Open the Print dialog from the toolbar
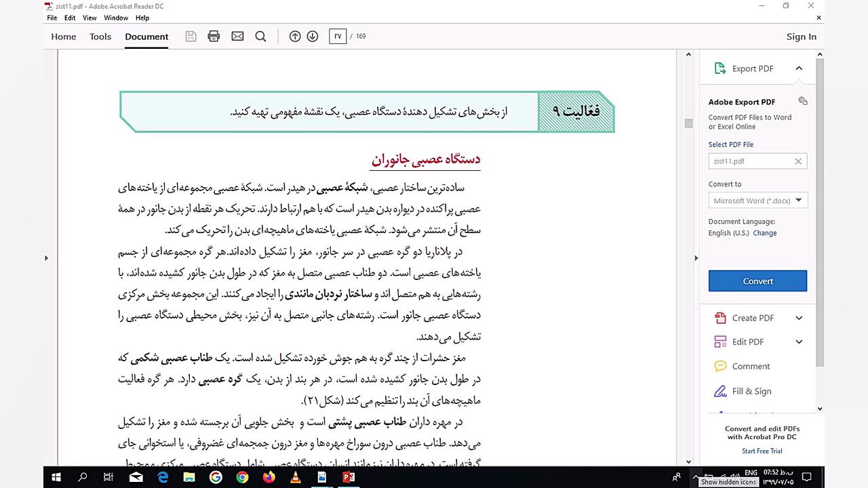Viewport: 868px width, 488px height. 214,36
